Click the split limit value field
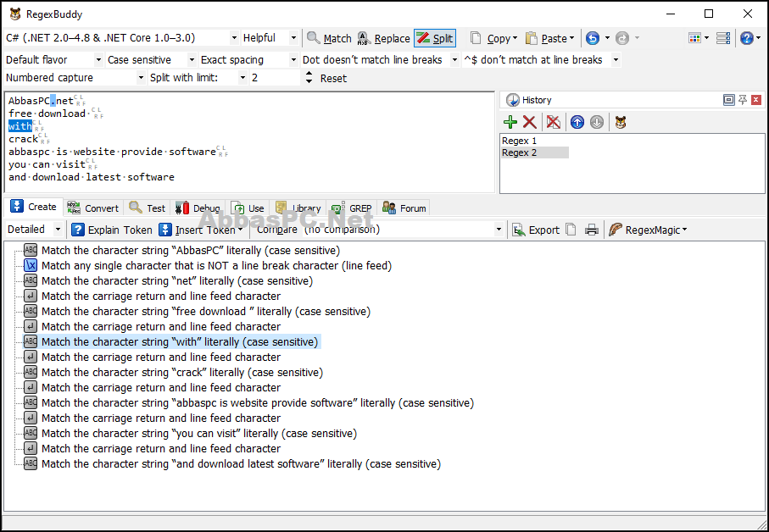Viewport: 769px width, 532px height. [275, 77]
